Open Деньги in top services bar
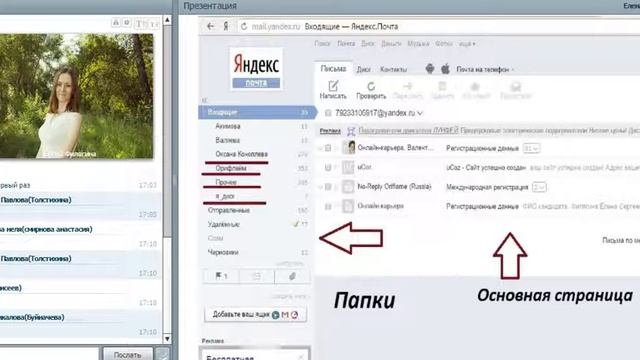Image resolution: width=640 pixels, height=360 pixels. coord(391,43)
